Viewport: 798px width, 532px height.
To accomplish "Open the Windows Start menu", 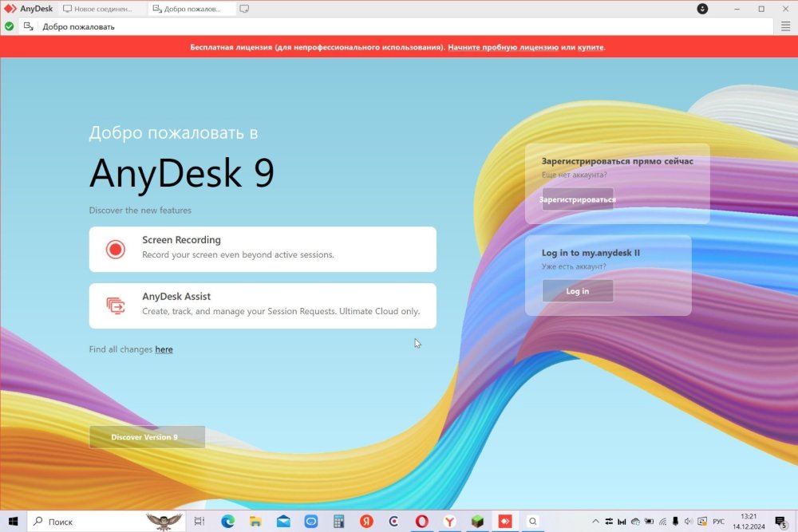I will pyautogui.click(x=14, y=522).
